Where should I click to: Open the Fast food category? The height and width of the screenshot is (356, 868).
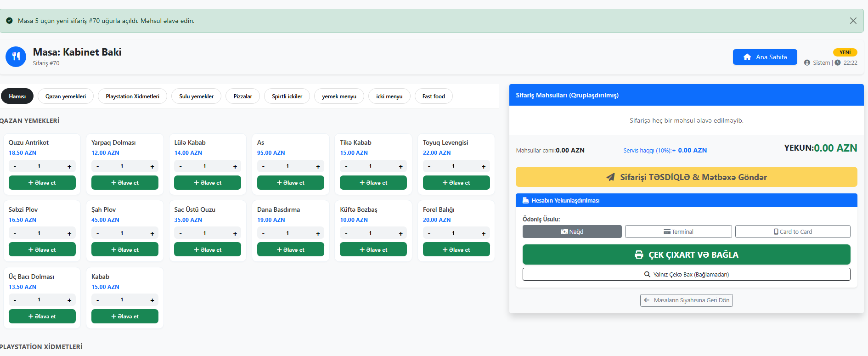coord(434,96)
